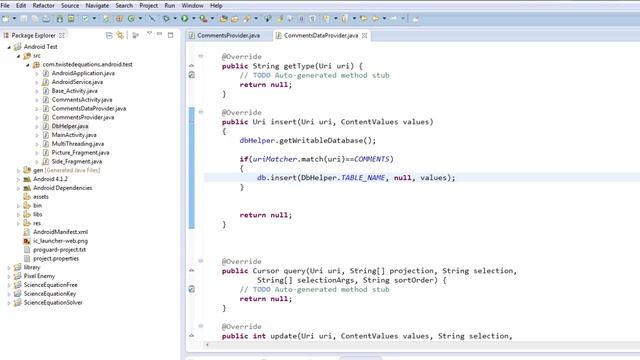Image resolution: width=640 pixels, height=360 pixels.
Task: Minimize the Package Explorer view
Action: tap(160, 34)
